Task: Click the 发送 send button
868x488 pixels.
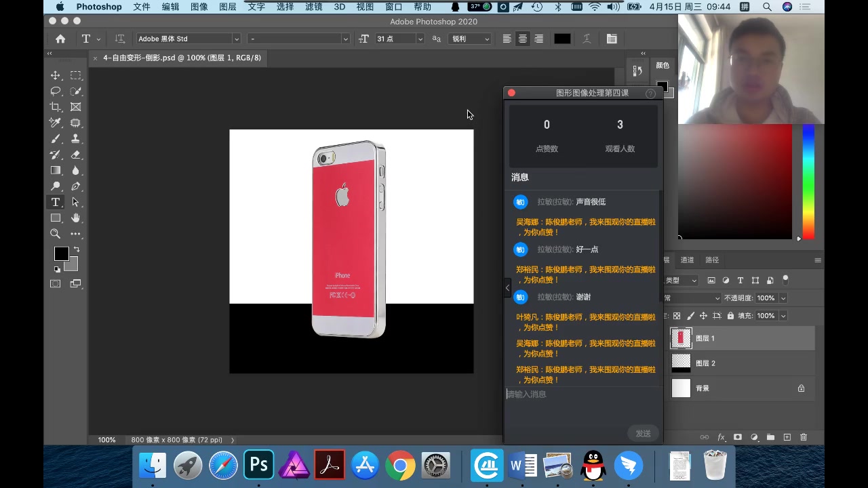Action: click(x=643, y=434)
